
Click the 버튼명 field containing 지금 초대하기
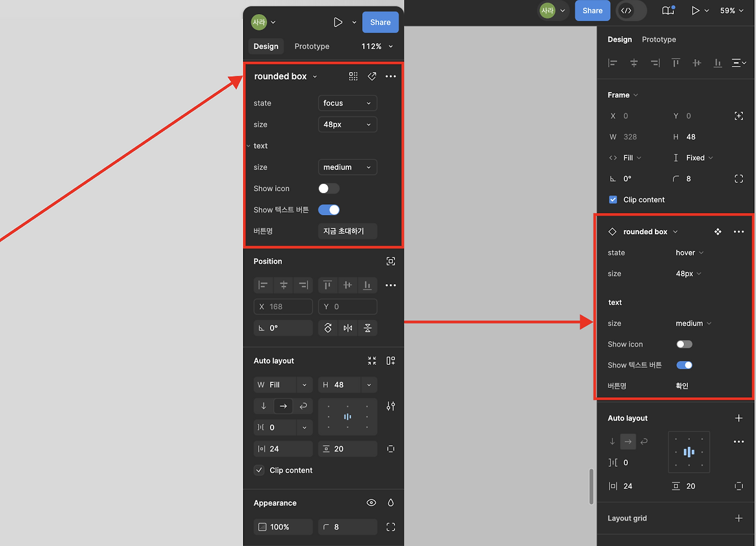[347, 231]
